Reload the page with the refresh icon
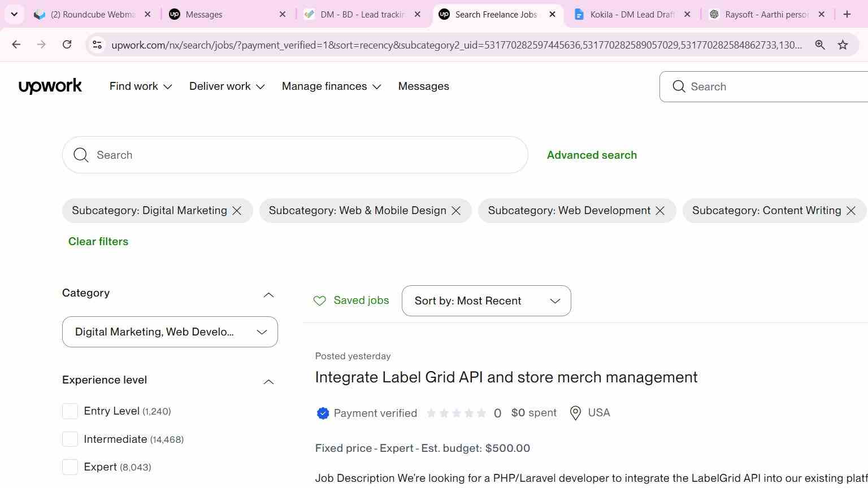The image size is (868, 488). tap(67, 45)
